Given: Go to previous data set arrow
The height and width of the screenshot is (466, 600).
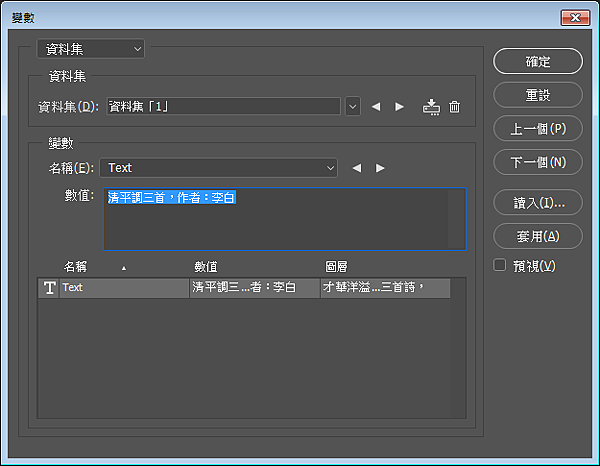Looking at the screenshot, I should (x=376, y=107).
